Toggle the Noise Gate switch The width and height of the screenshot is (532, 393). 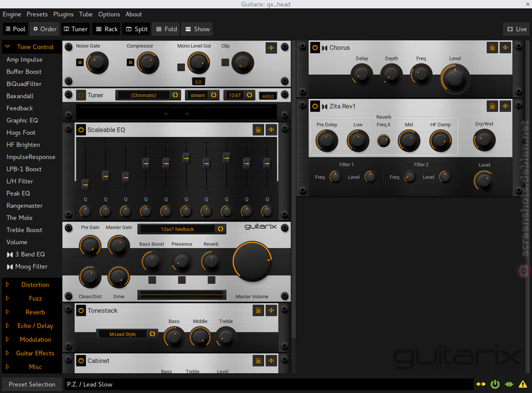80,63
